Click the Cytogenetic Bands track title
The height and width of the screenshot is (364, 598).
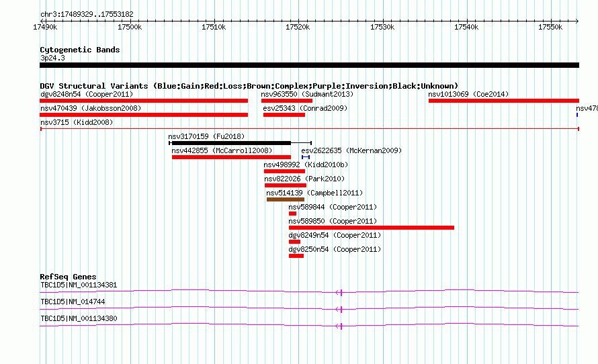tap(80, 50)
